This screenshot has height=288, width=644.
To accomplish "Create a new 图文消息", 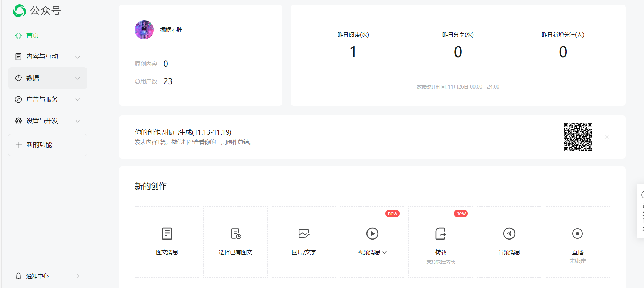I will click(167, 242).
